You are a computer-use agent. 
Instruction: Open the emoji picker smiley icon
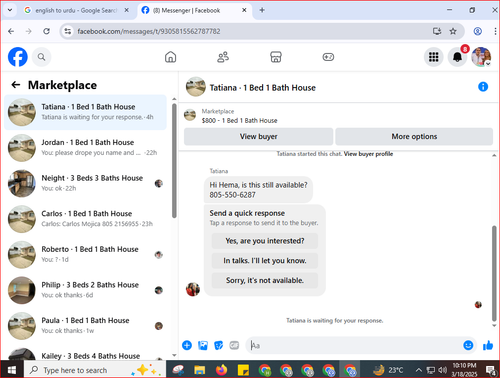tap(468, 345)
